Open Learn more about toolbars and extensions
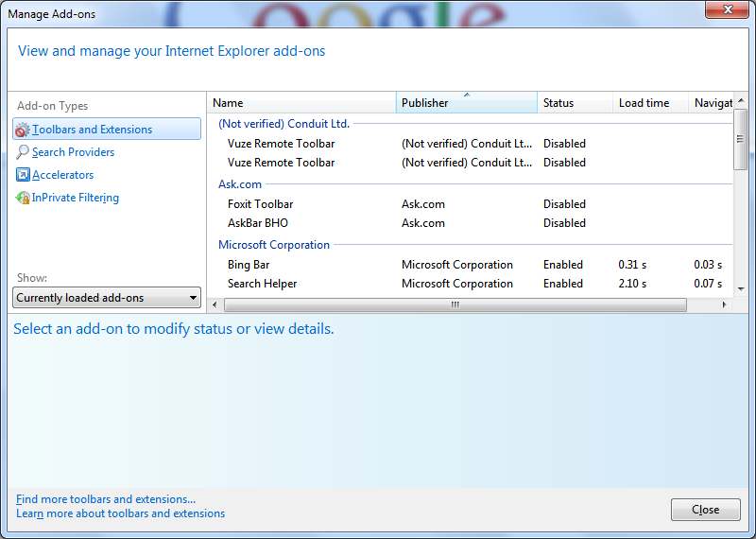 [121, 513]
